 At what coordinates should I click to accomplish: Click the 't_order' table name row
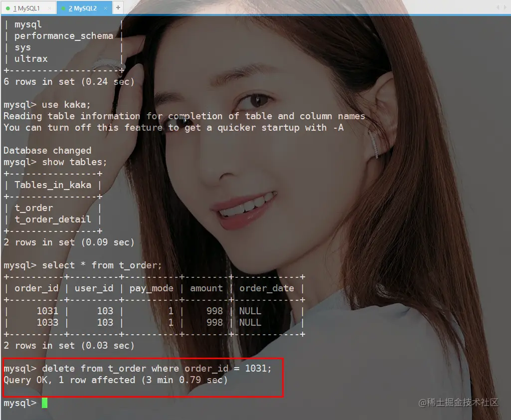(x=33, y=208)
